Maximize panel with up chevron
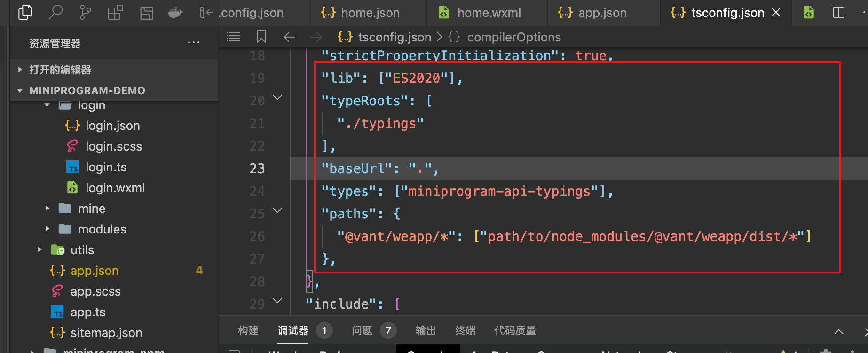This screenshot has width=868, height=353. 839,332
